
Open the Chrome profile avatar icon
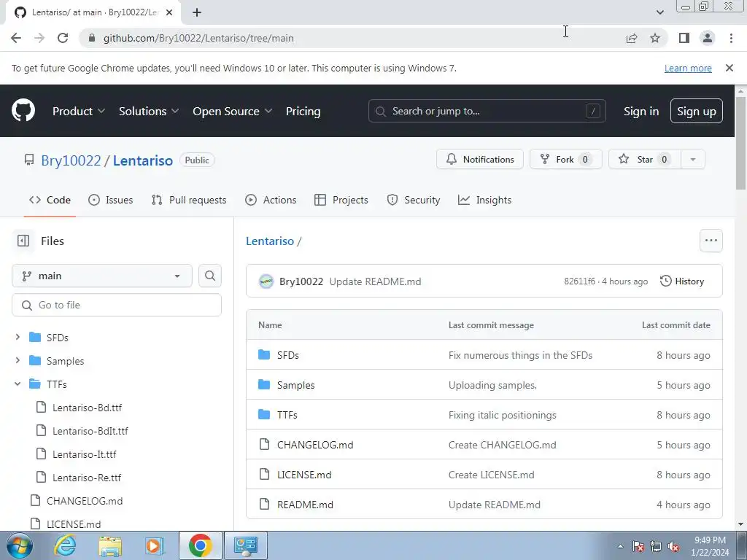(708, 38)
